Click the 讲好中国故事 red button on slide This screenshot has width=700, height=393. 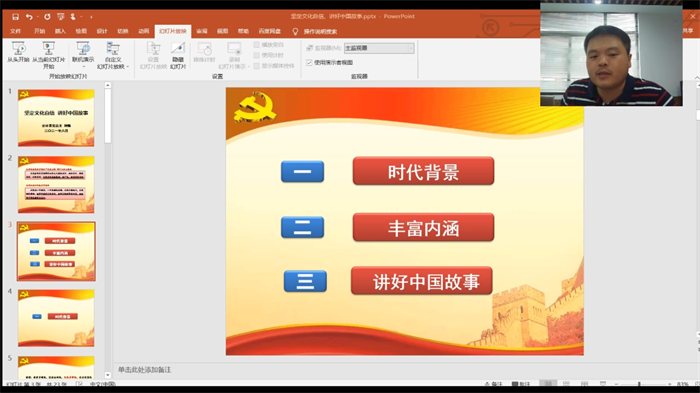point(422,281)
